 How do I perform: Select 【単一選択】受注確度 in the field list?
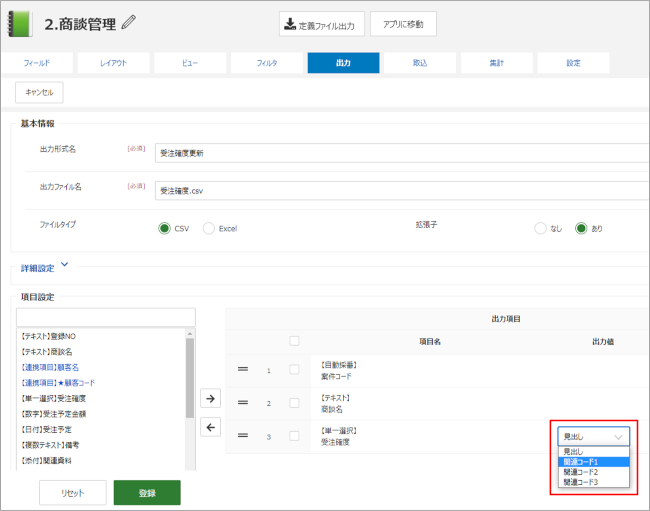(53, 398)
